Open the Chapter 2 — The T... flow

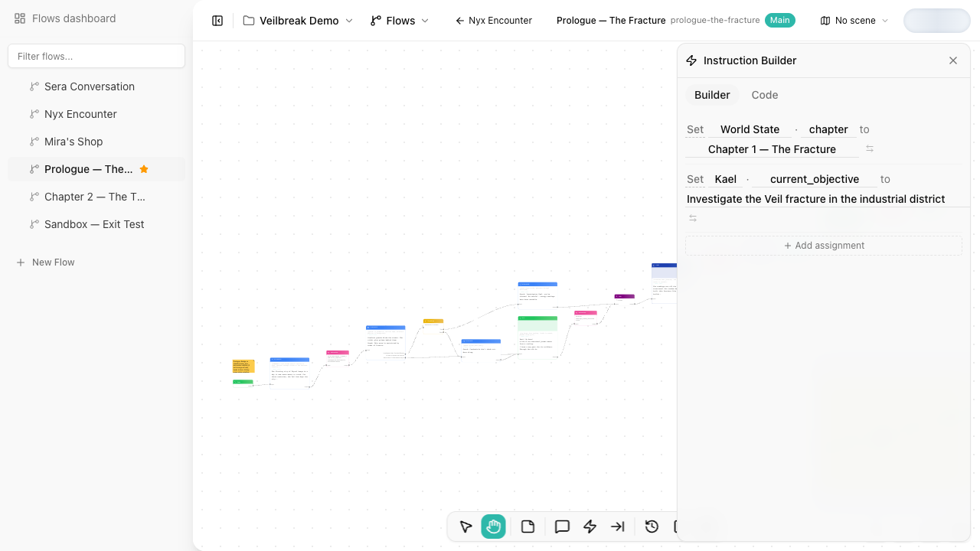click(x=96, y=197)
